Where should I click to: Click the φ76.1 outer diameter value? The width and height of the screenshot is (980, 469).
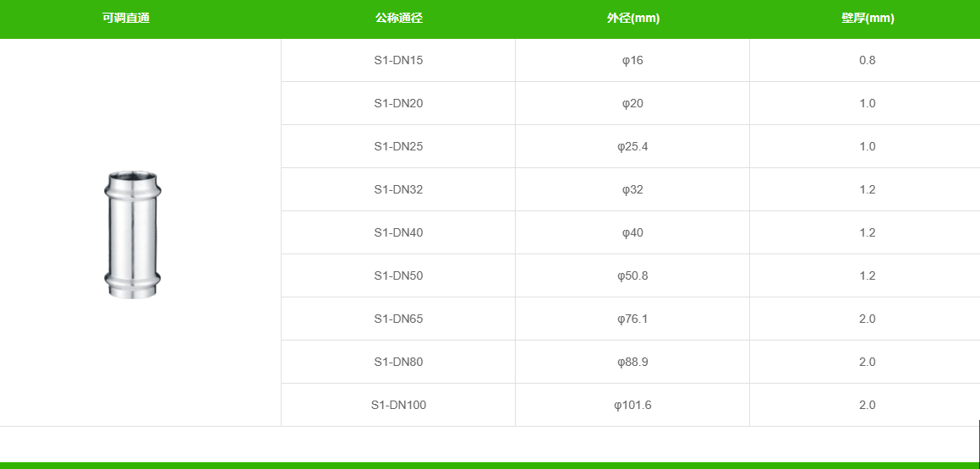pos(632,319)
